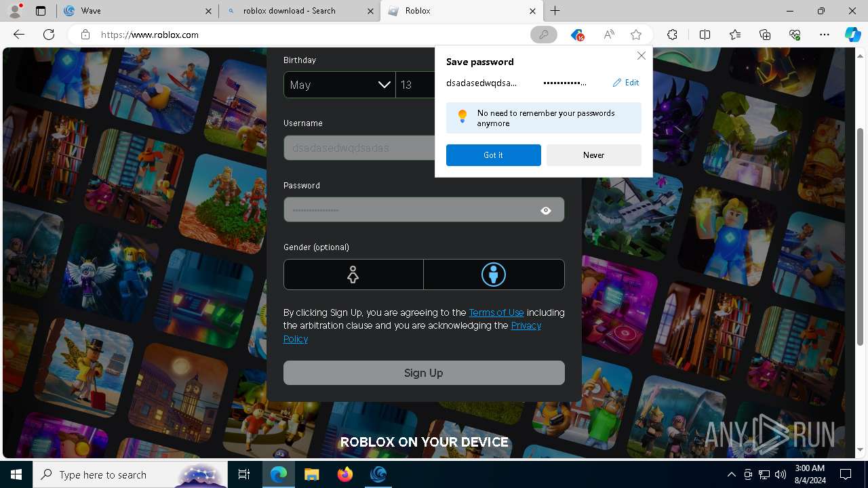The height and width of the screenshot is (488, 868).
Task: Open the Windows Start menu
Action: coord(16,474)
